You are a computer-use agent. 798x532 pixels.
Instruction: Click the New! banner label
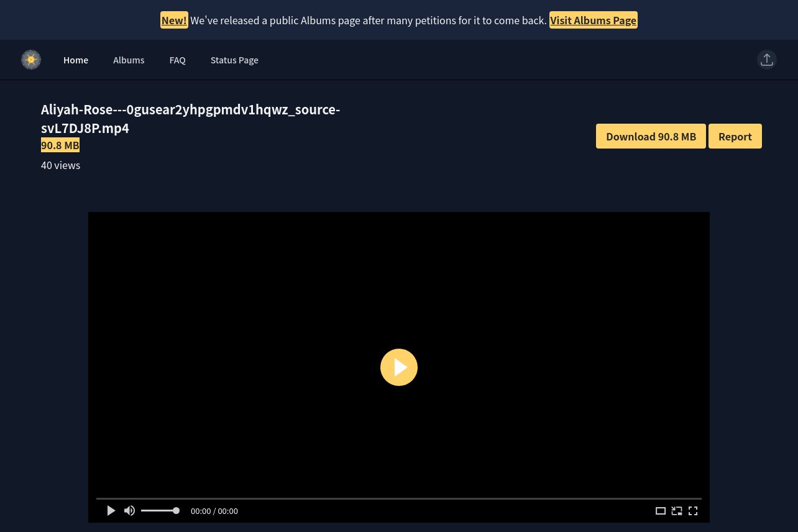[x=174, y=21]
